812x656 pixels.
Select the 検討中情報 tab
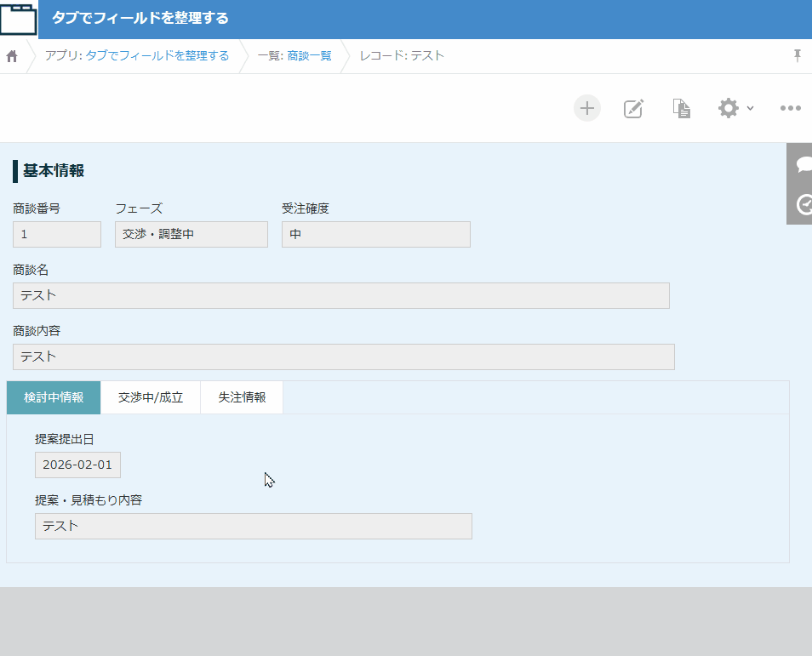click(54, 397)
